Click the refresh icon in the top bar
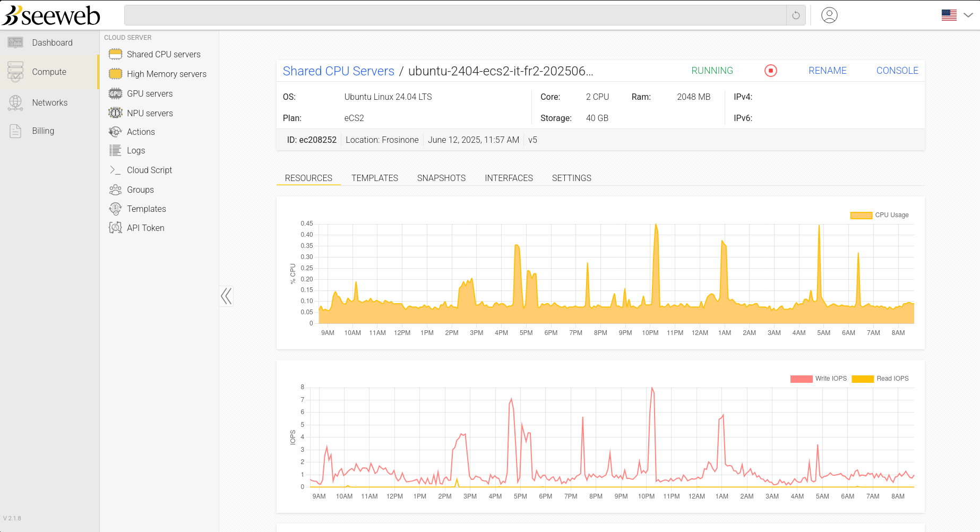The height and width of the screenshot is (532, 980). click(x=796, y=15)
